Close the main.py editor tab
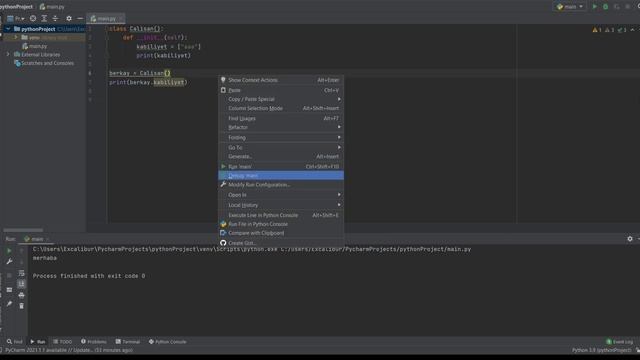The image size is (640, 360). coord(121,18)
